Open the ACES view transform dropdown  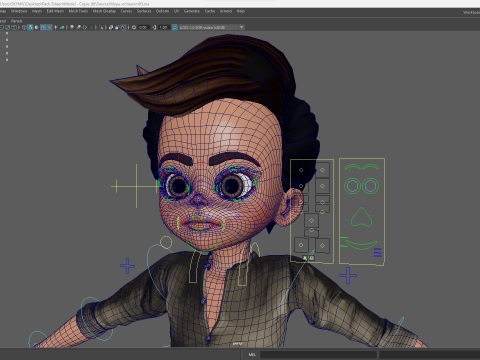212,27
